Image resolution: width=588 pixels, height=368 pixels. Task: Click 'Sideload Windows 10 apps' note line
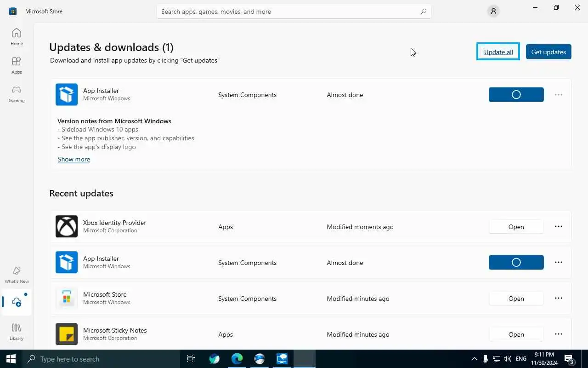[x=98, y=130]
